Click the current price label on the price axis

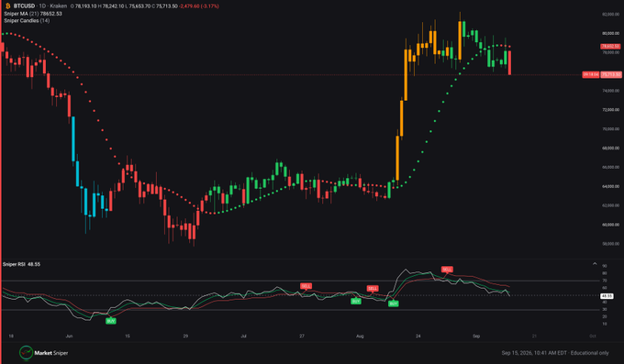[611, 74]
